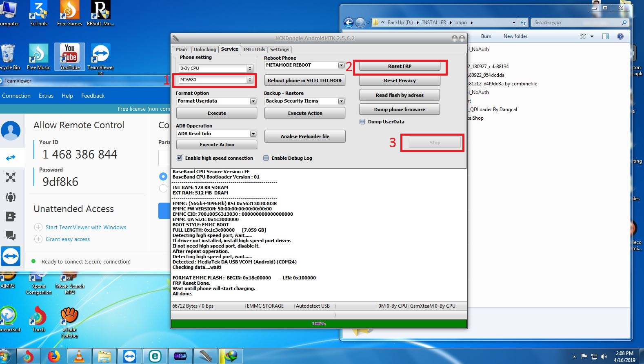The height and width of the screenshot is (364, 644).
Task: Click the Explorer New folder button
Action: point(515,36)
